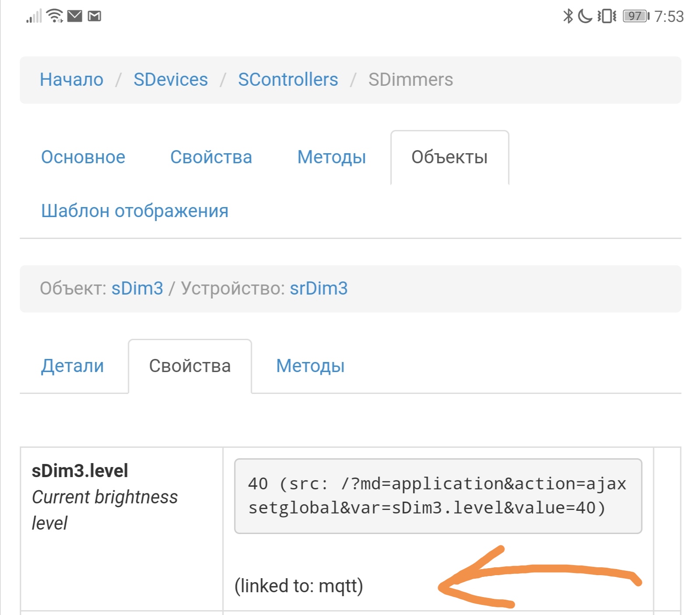
Task: Tap the vibrate mode icon
Action: (607, 16)
